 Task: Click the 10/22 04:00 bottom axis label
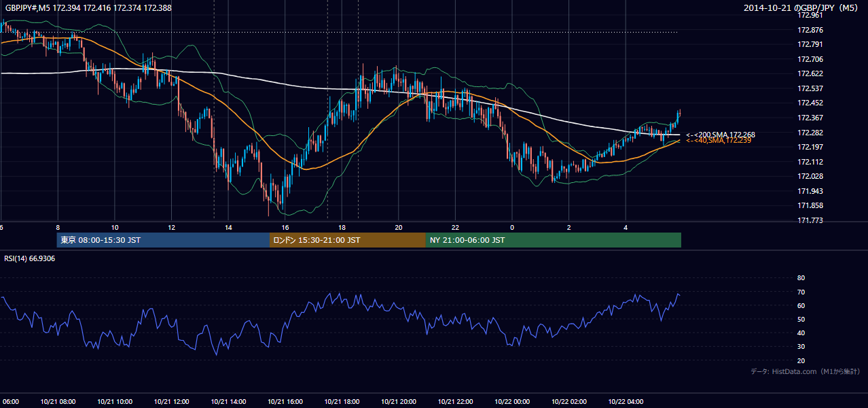626,401
